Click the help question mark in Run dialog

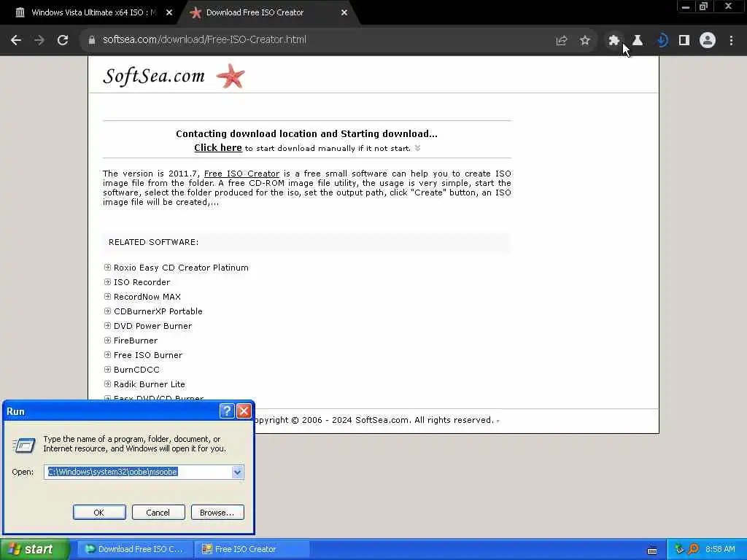pos(227,411)
